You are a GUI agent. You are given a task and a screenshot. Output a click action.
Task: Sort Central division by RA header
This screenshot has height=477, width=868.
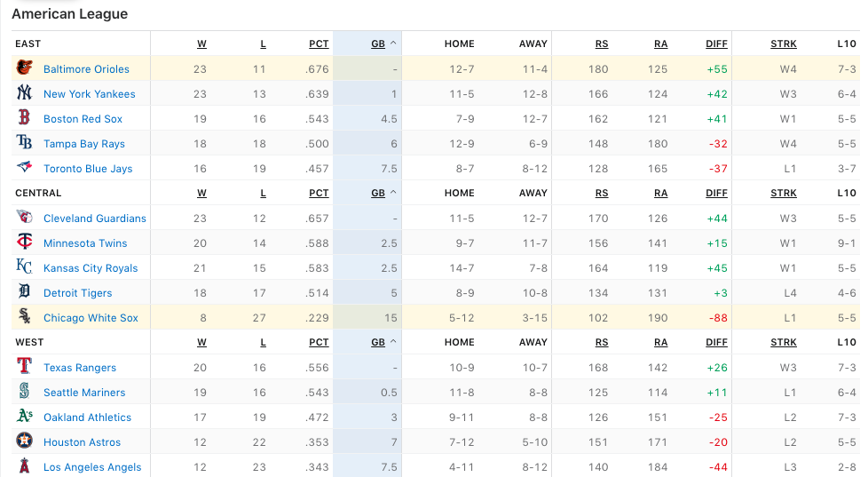click(x=661, y=193)
